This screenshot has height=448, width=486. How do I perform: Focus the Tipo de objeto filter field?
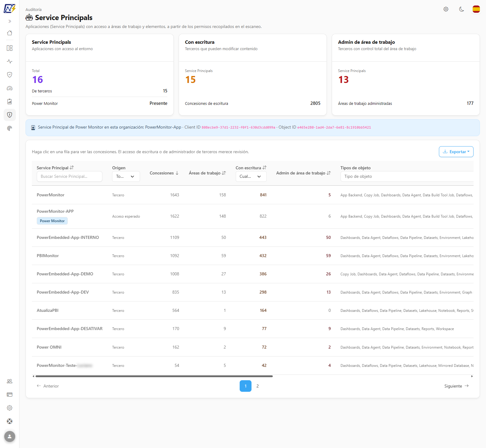[407, 176]
